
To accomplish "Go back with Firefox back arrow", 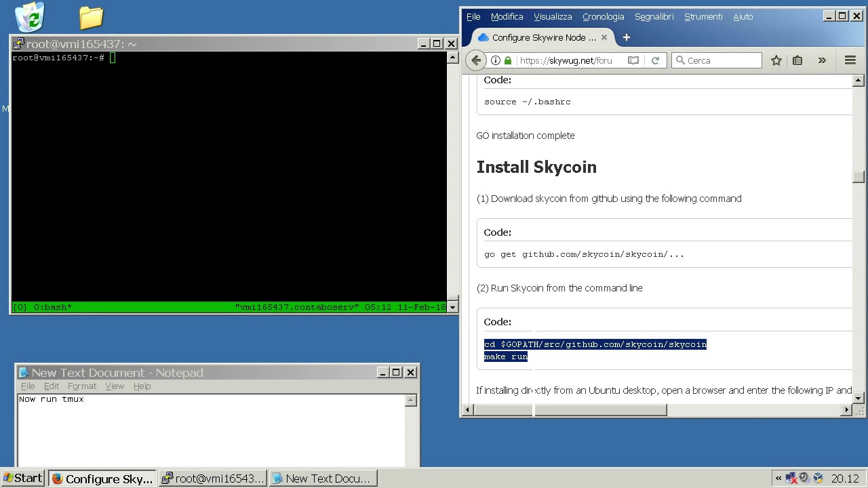I will point(476,60).
